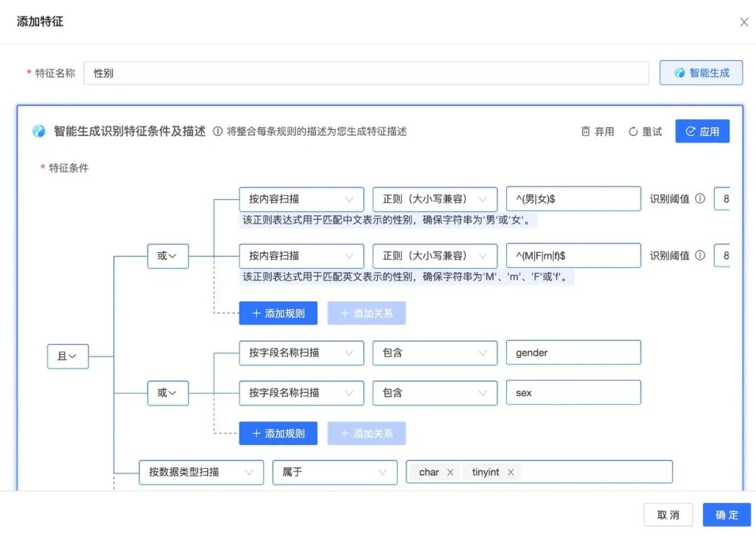This screenshot has width=756, height=536.
Task: Open the first 或 operator dropdown
Action: 167,256
